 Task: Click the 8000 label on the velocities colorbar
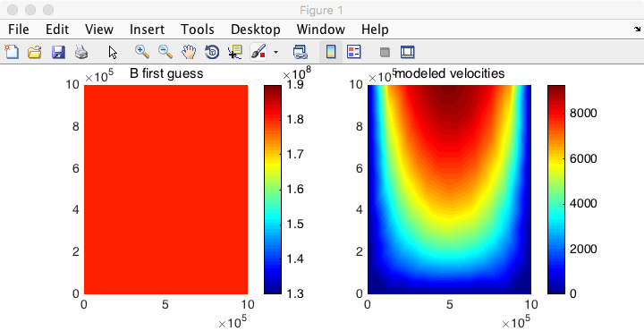pos(583,114)
